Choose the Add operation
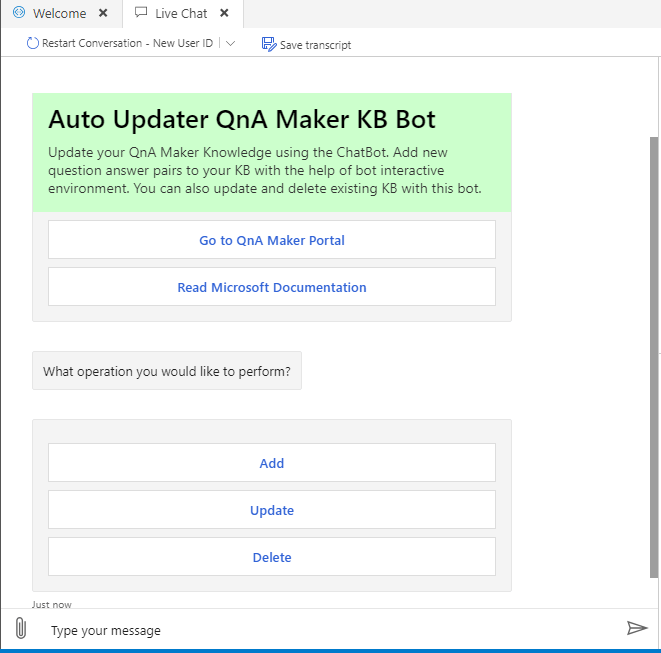The width and height of the screenshot is (661, 653). [x=272, y=463]
